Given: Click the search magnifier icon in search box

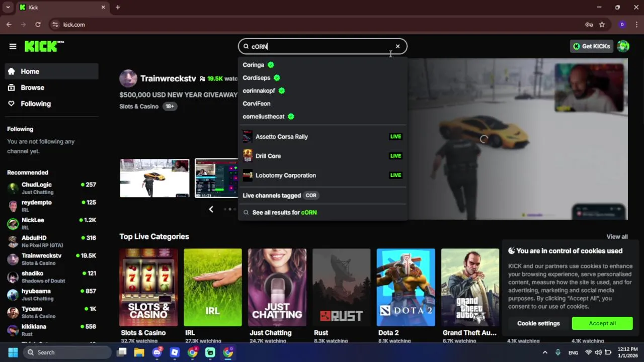Looking at the screenshot, I should (x=246, y=46).
